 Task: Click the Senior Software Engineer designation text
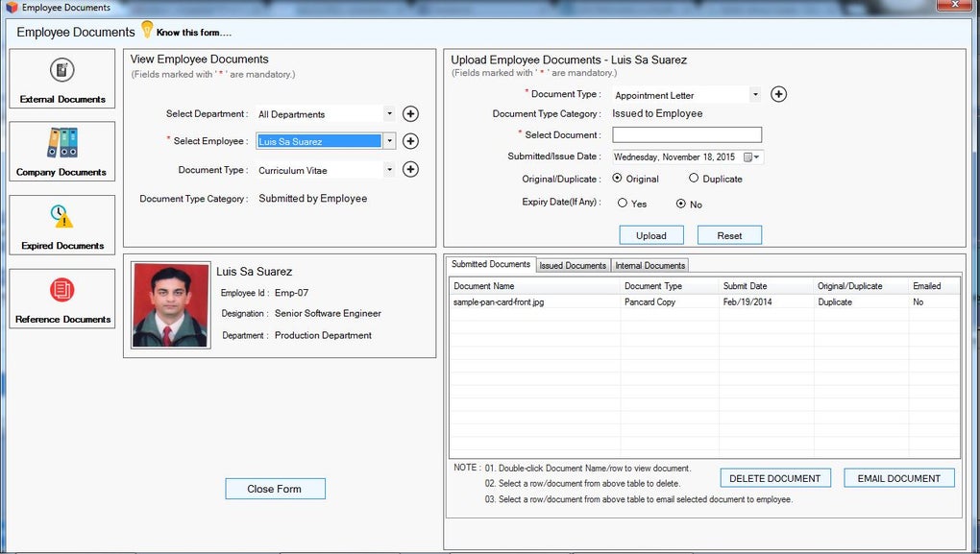coord(328,314)
